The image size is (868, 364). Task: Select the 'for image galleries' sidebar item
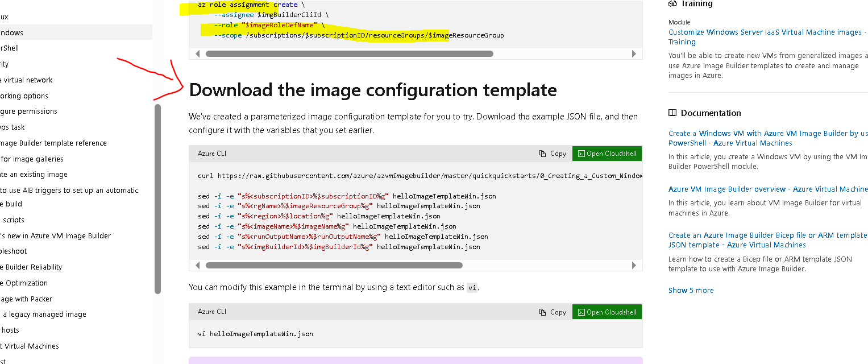(32, 159)
